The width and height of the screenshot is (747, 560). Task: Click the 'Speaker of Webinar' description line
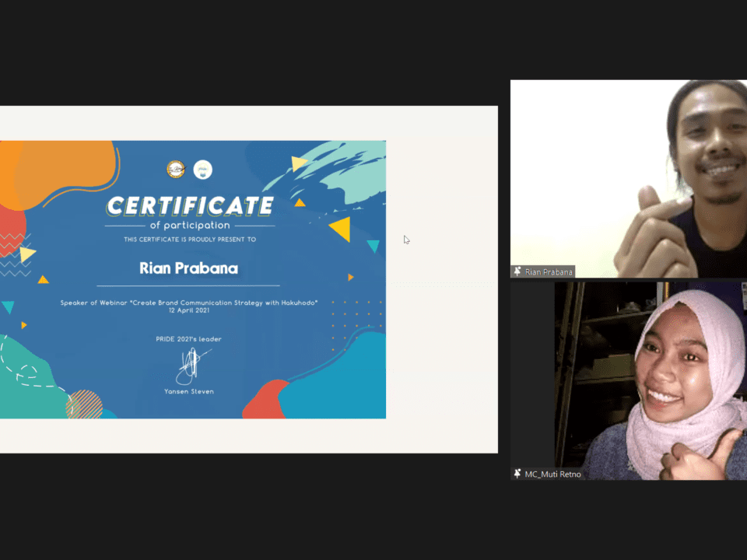tap(189, 302)
